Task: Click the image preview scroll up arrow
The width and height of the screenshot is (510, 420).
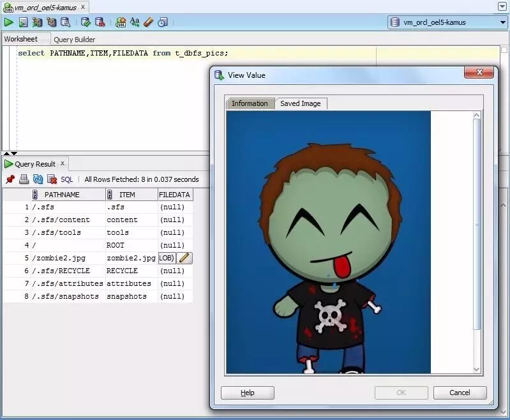Action: tap(477, 115)
